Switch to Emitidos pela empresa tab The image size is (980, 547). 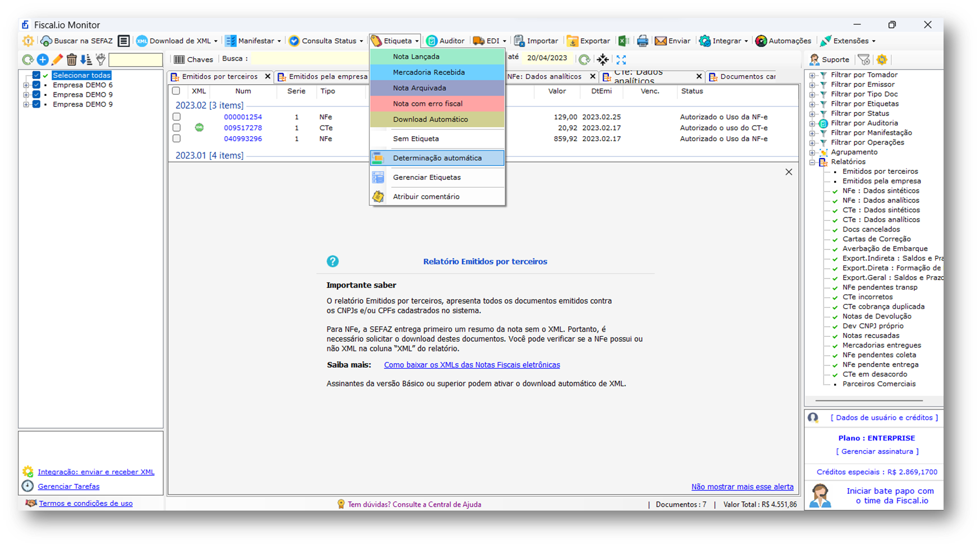[x=323, y=76]
